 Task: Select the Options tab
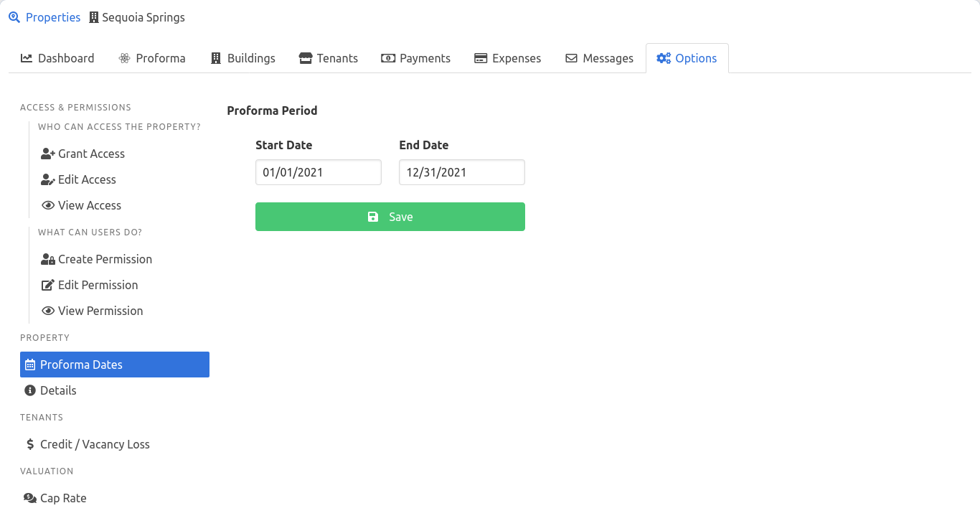[x=687, y=58]
